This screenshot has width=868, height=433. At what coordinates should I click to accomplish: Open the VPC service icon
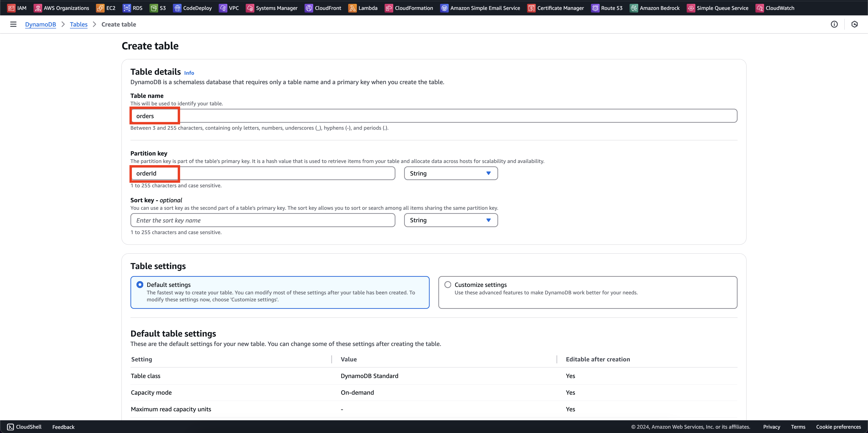click(x=223, y=8)
